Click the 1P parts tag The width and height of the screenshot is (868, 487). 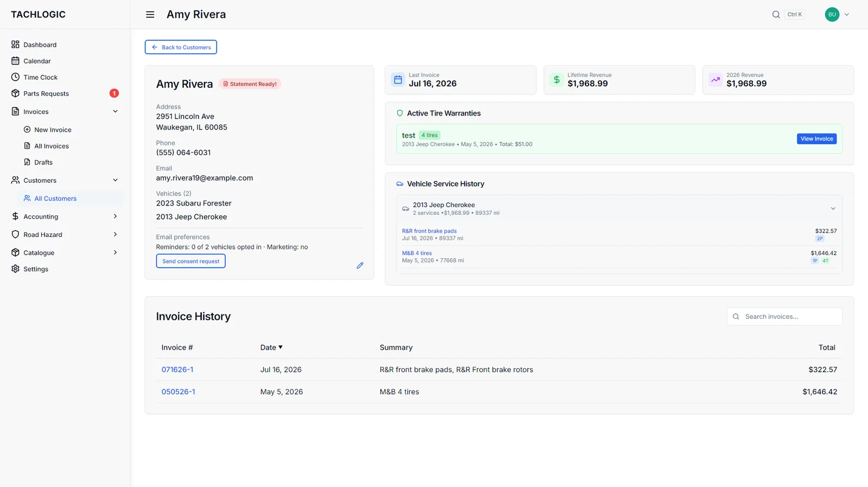coord(814,261)
